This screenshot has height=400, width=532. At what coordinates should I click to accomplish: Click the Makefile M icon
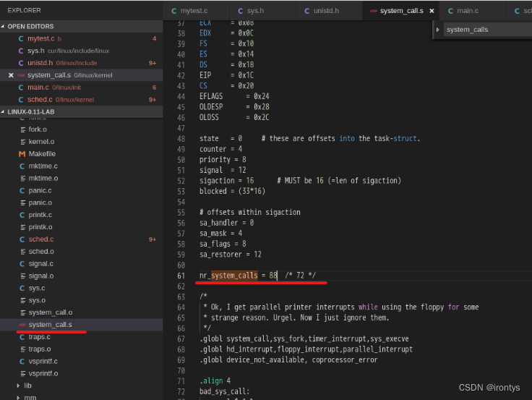tap(22, 154)
